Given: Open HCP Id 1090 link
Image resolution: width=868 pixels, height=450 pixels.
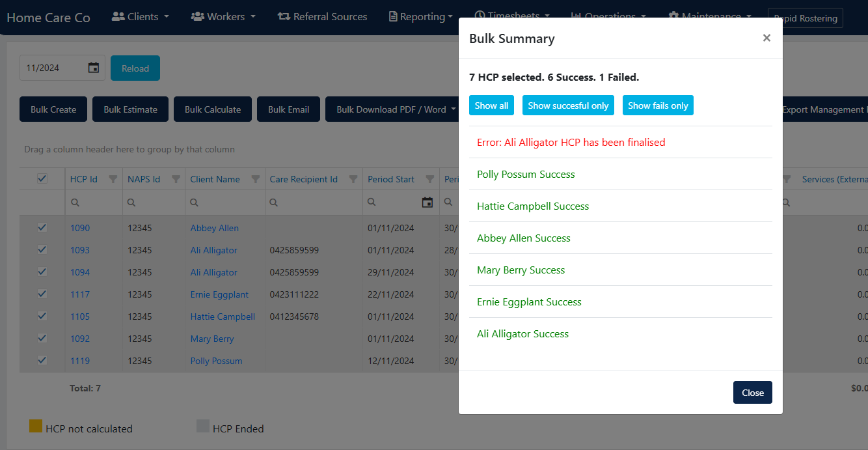Looking at the screenshot, I should [x=80, y=228].
